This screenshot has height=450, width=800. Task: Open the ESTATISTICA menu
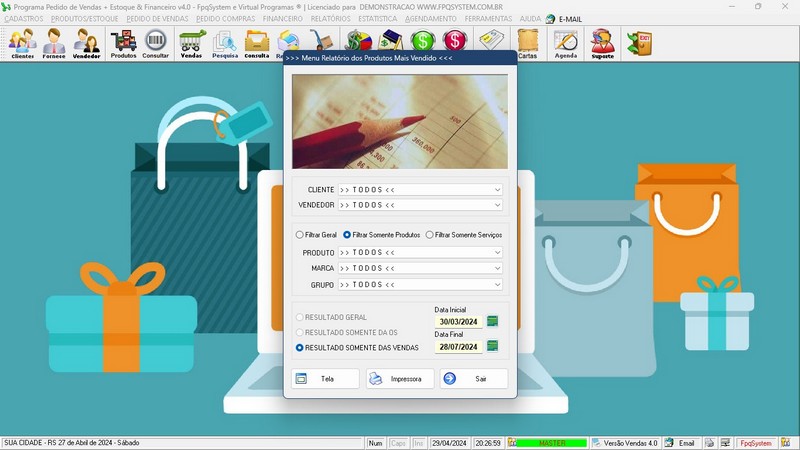[x=378, y=19]
